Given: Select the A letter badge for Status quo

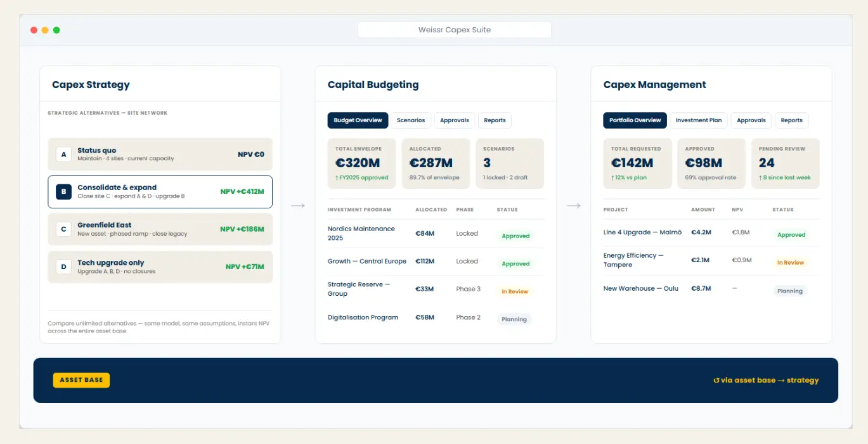Looking at the screenshot, I should pyautogui.click(x=63, y=155).
